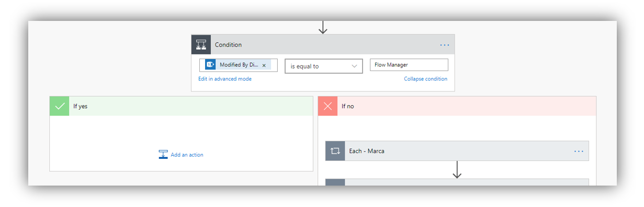Click the Flow Manager value field
Screen dimensions: 644x207
(409, 65)
